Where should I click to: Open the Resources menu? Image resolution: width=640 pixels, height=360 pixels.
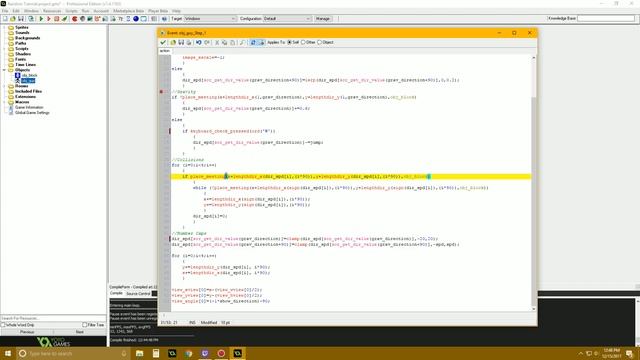52,11
